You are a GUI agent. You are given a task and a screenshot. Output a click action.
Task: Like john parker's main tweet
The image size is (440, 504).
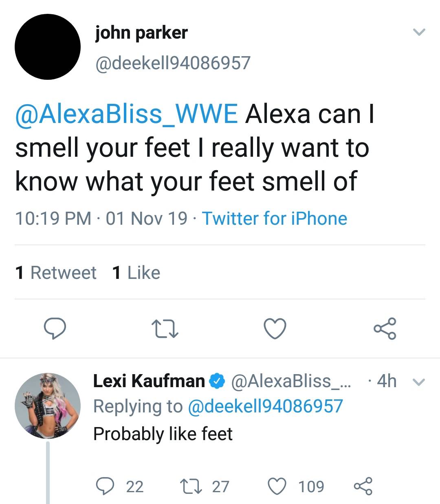point(275,329)
